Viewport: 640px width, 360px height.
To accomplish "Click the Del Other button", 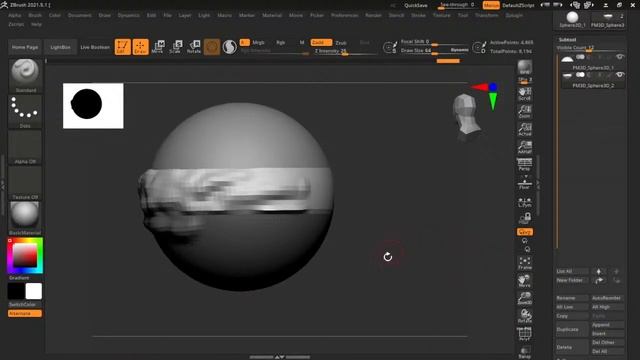I will coord(607,342).
